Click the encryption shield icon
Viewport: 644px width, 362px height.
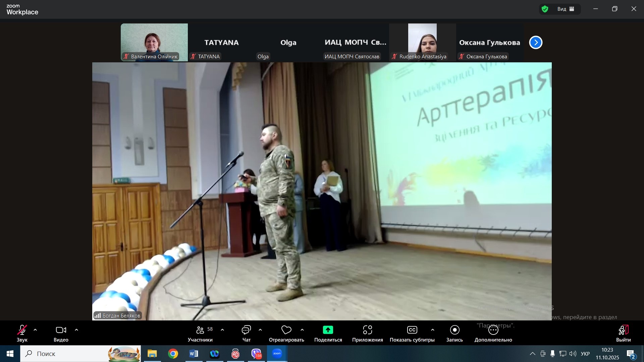coord(545,9)
